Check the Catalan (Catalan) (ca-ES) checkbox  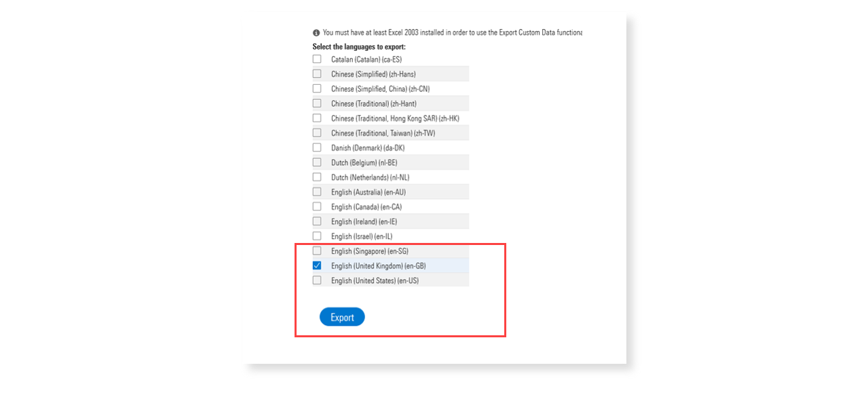click(316, 59)
